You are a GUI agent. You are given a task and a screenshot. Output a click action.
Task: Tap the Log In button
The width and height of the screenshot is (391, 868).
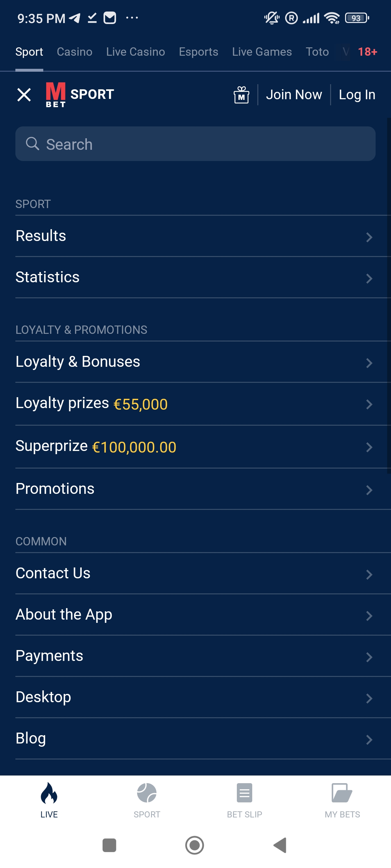click(x=357, y=95)
